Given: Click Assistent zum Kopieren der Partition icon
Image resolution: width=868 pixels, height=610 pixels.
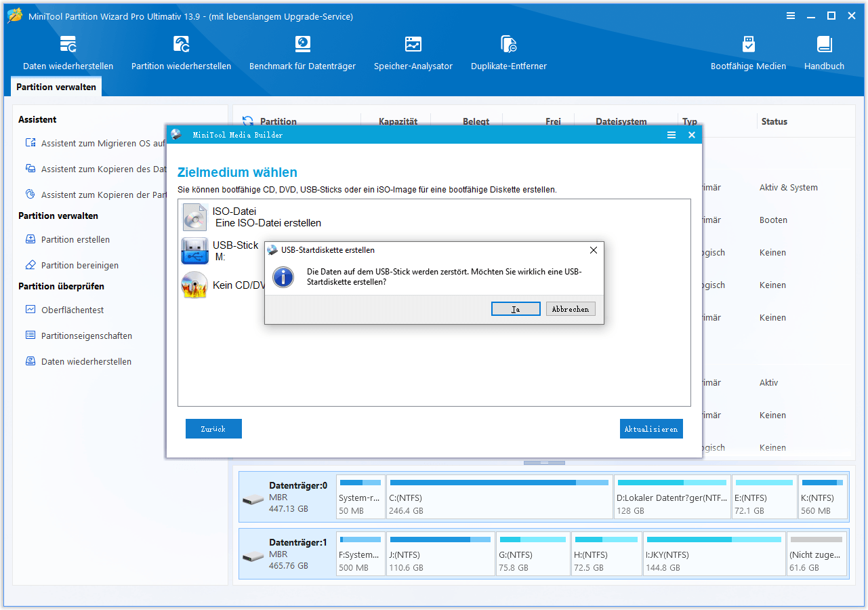Looking at the screenshot, I should [30, 195].
